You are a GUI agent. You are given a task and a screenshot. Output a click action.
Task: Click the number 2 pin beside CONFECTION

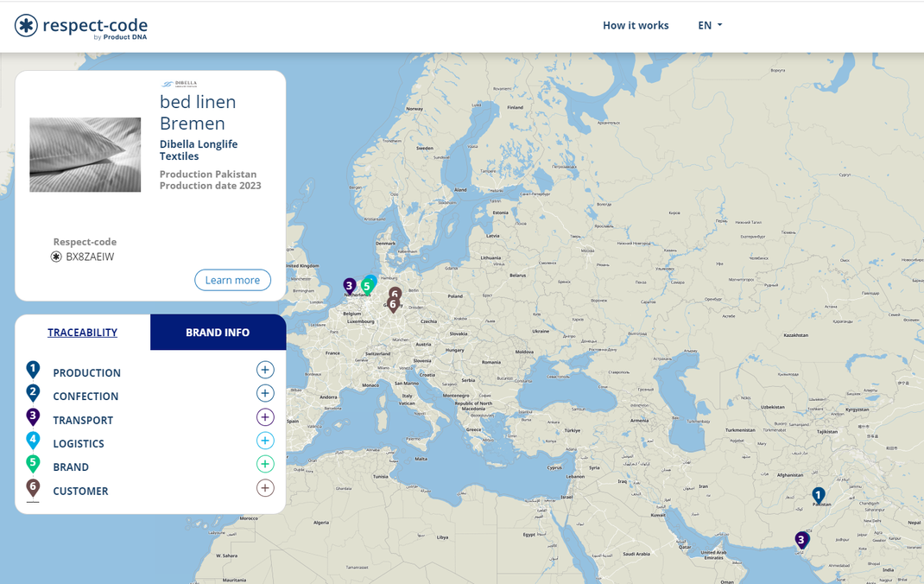33,394
